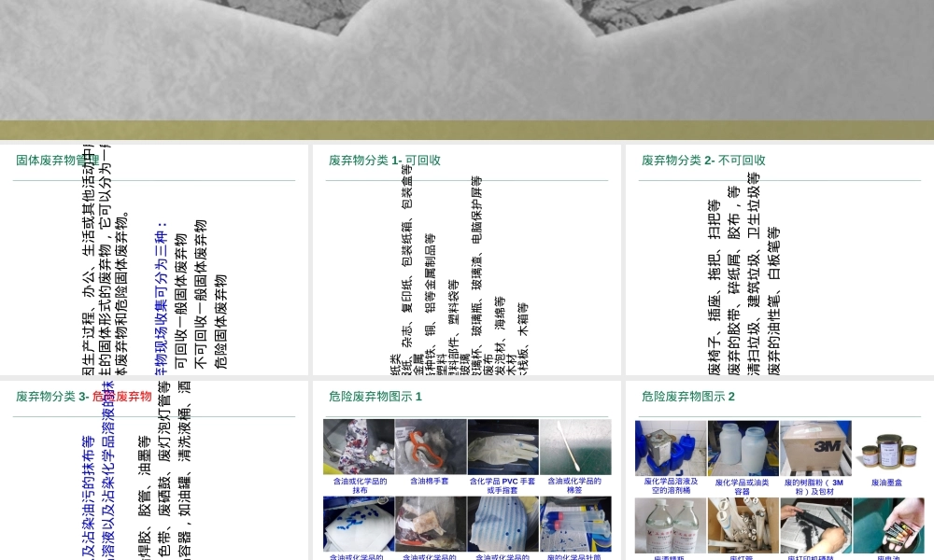Click rotated line ending 电脑保护屏等
Image resolution: width=934 pixels, height=560 pixels.
476,275
